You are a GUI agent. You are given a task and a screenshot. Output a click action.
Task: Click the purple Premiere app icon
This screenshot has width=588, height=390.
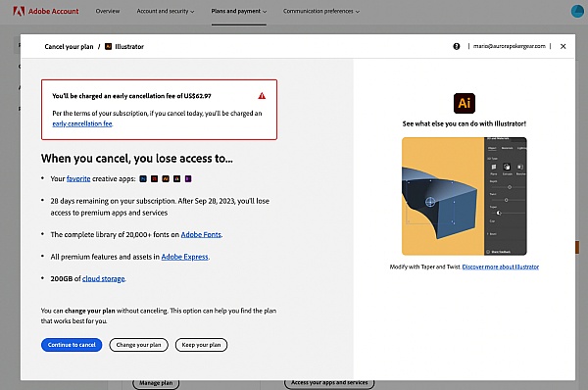tap(188, 179)
